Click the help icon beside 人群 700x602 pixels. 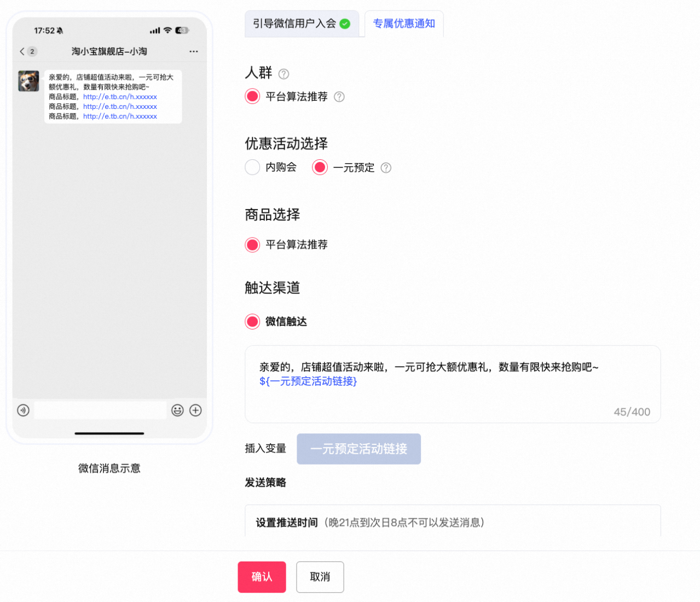click(x=284, y=74)
